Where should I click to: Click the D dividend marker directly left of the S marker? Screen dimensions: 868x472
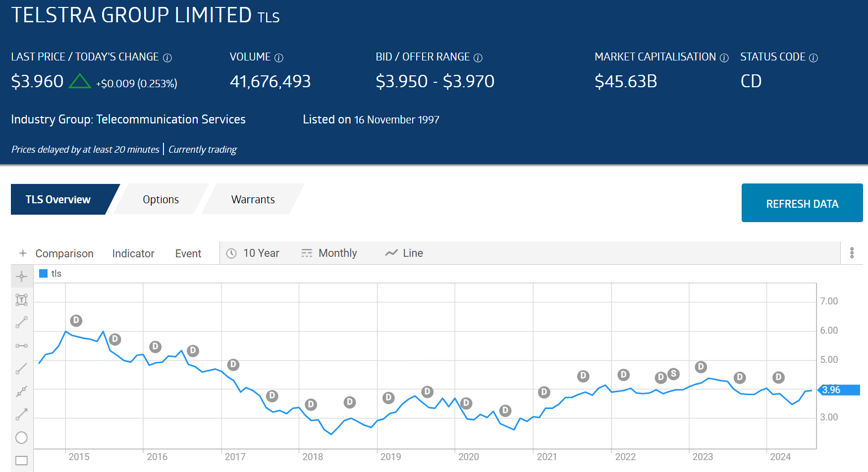click(x=661, y=378)
